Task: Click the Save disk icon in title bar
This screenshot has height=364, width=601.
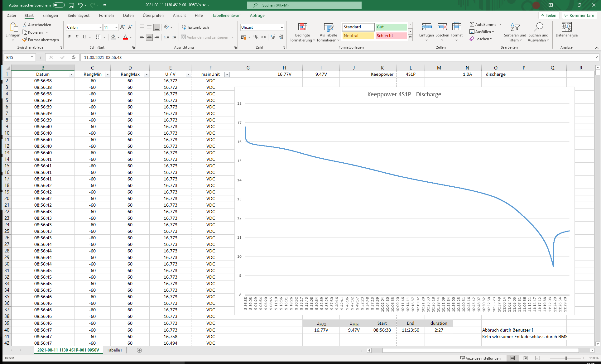Action: (71, 5)
